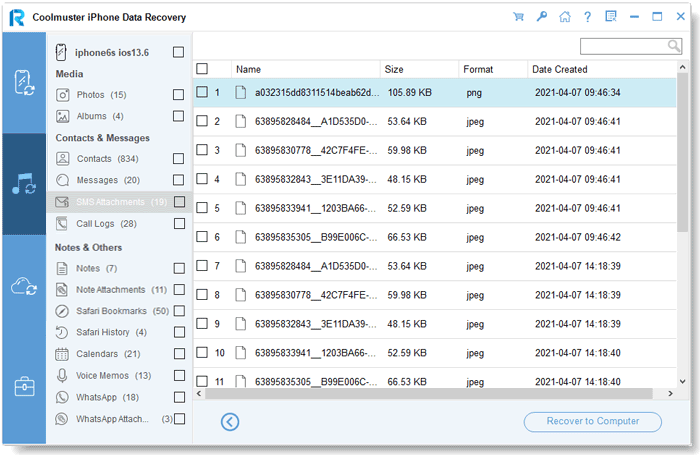Open Safari Bookmarks (50) category
The width and height of the screenshot is (700, 455).
point(122,311)
